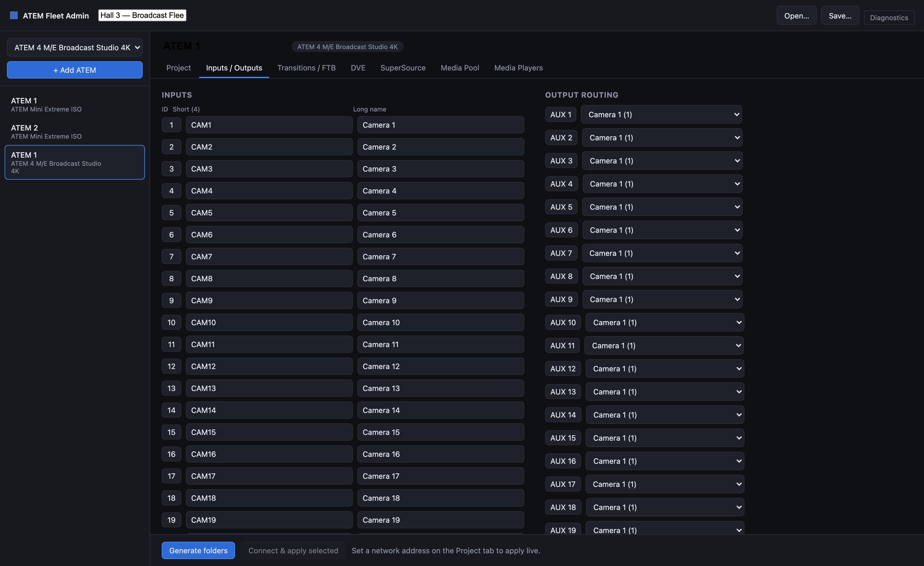Open the AUX 13 source dropdown
The height and width of the screenshot is (566, 924).
click(664, 392)
